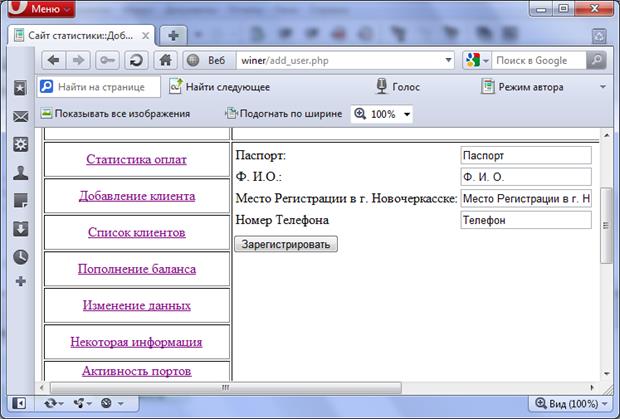This screenshot has height=419, width=620.
Task: Open the Активность портов link
Action: (137, 371)
